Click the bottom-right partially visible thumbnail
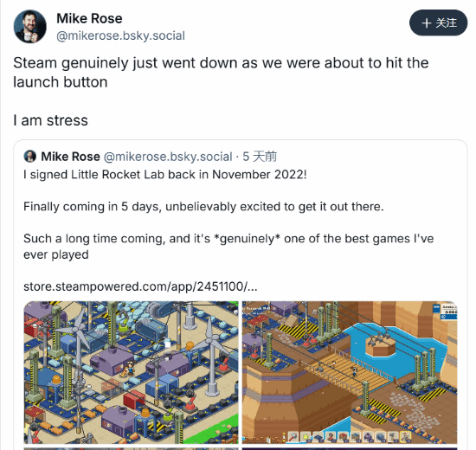The width and height of the screenshot is (476, 450). click(350, 448)
